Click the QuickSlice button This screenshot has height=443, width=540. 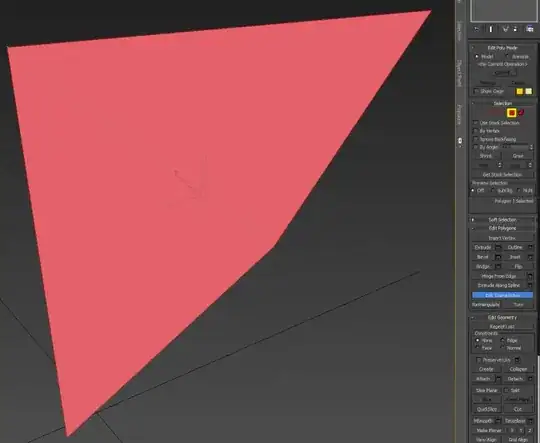pyautogui.click(x=487, y=409)
